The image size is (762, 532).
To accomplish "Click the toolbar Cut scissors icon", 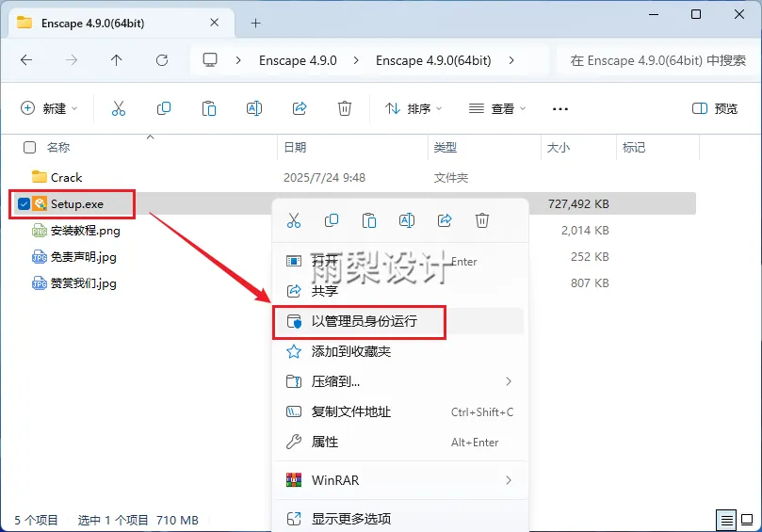I will (119, 108).
